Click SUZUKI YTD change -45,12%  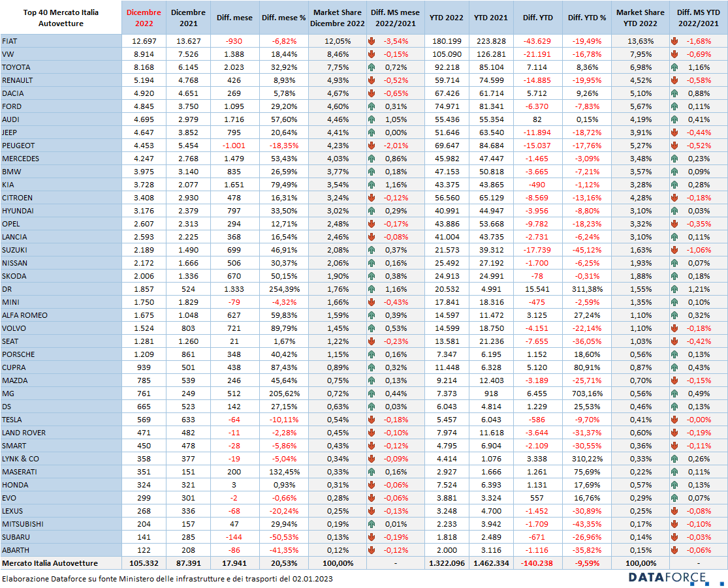click(x=588, y=250)
